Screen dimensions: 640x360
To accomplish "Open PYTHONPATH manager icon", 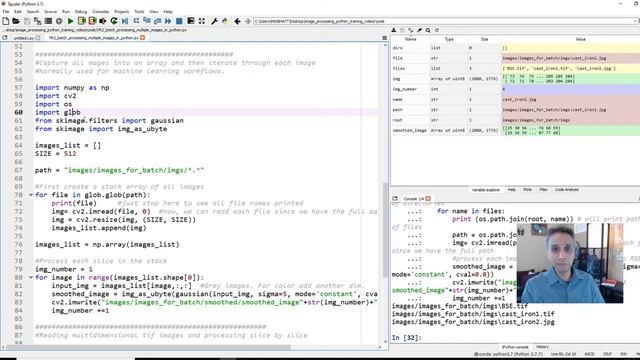I will [x=225, y=21].
